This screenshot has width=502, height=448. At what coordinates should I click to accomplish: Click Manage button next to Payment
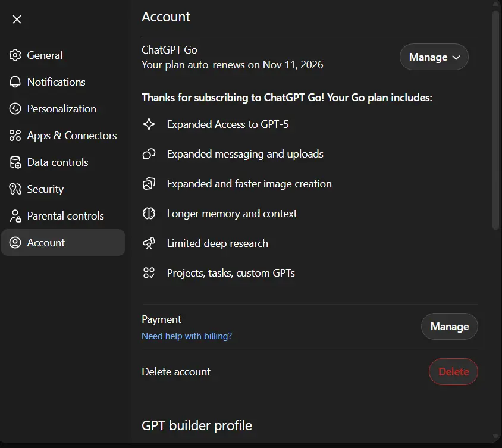pos(450,326)
